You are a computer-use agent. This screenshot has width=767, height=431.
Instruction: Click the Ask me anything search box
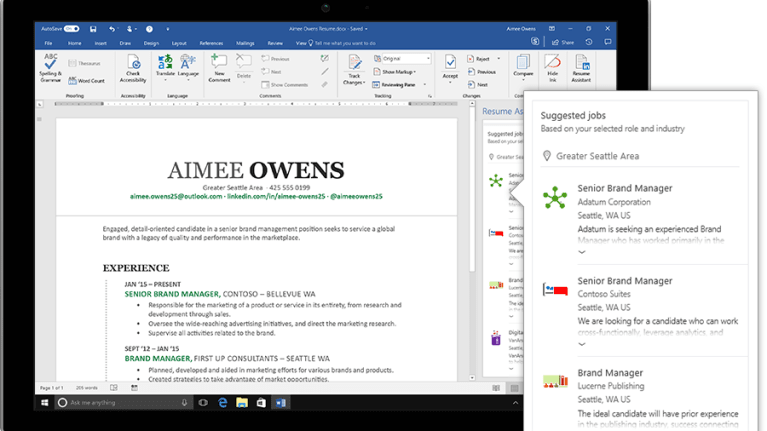(123, 403)
